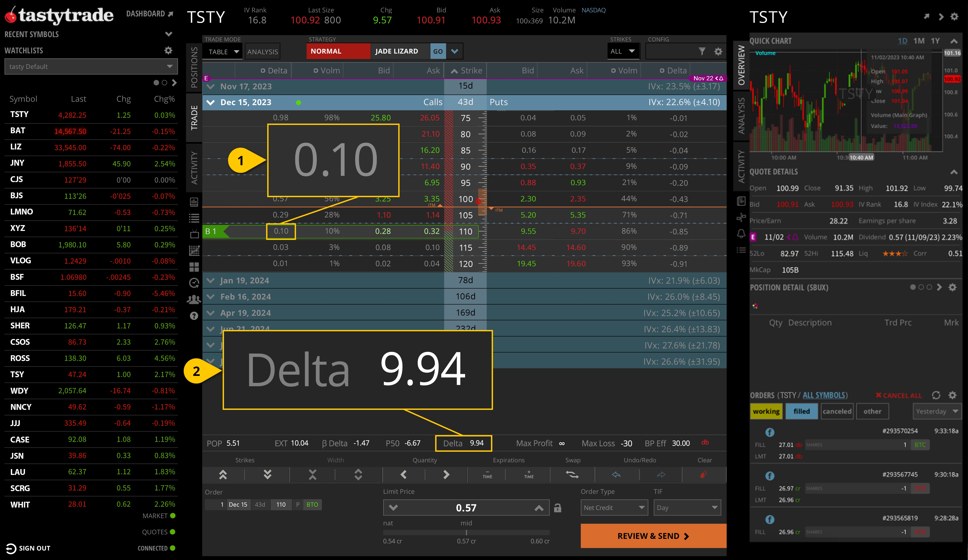Open the help question mark icon

(x=194, y=316)
